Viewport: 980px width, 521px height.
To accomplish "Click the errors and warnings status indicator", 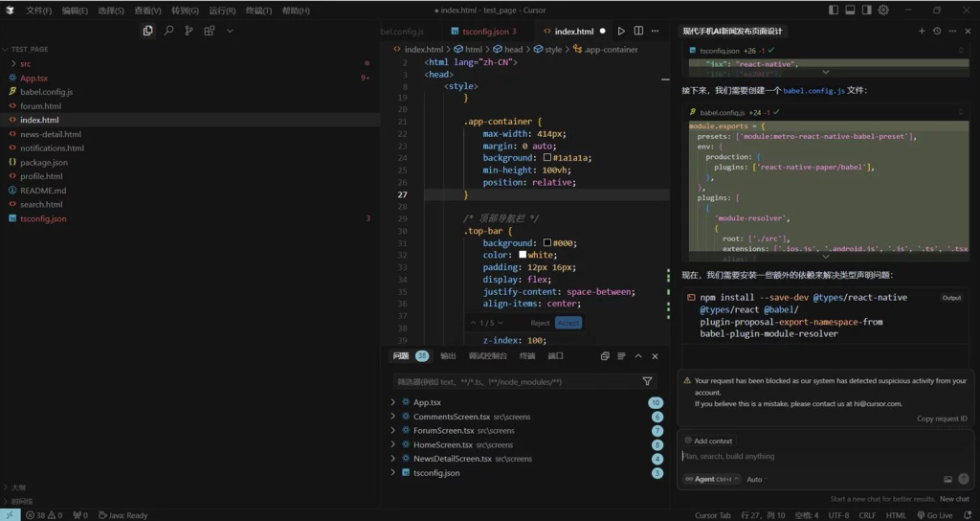I will 44,515.
